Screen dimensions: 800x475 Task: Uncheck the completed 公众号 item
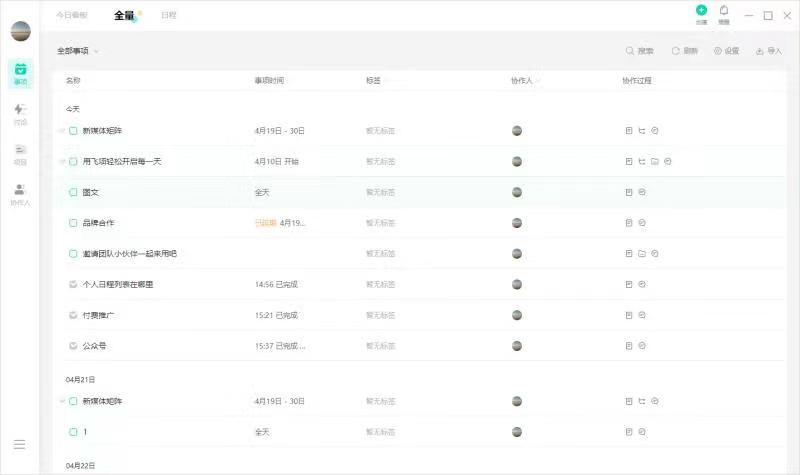(73, 345)
